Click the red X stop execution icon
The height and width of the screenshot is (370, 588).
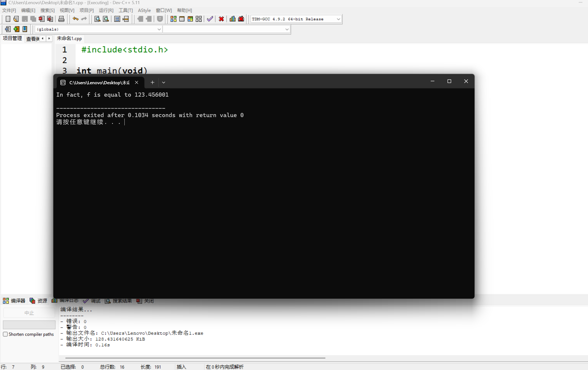coord(221,19)
